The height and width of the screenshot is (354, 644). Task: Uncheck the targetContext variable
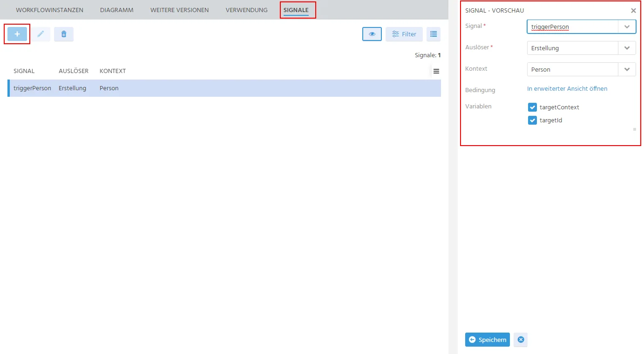tap(532, 107)
